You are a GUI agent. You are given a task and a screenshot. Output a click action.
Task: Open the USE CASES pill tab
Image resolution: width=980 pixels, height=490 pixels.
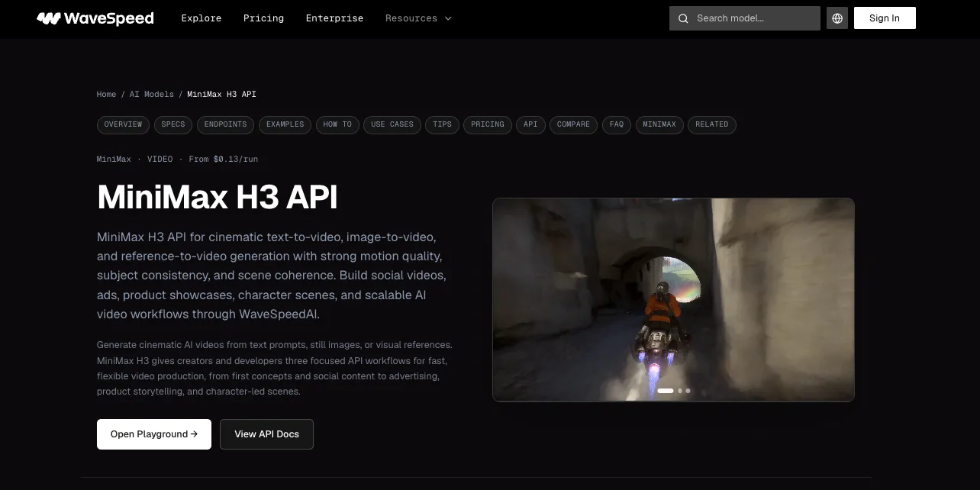(392, 124)
